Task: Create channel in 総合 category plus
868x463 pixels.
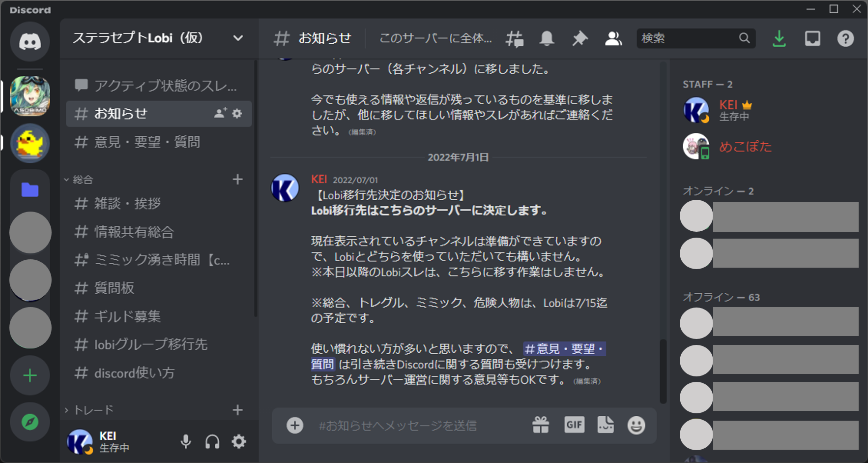Action: [237, 180]
